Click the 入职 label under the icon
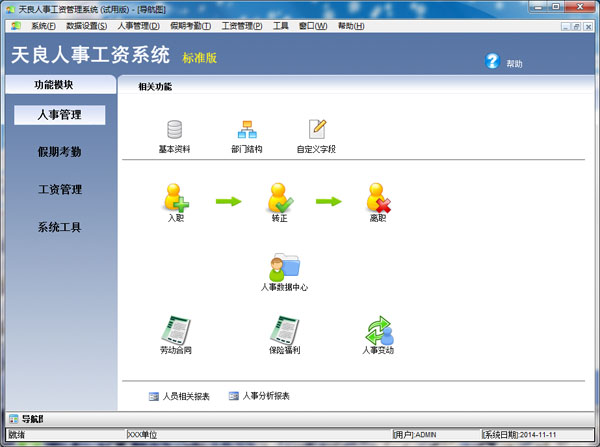Screen dimensions: 600x447 tap(176, 218)
